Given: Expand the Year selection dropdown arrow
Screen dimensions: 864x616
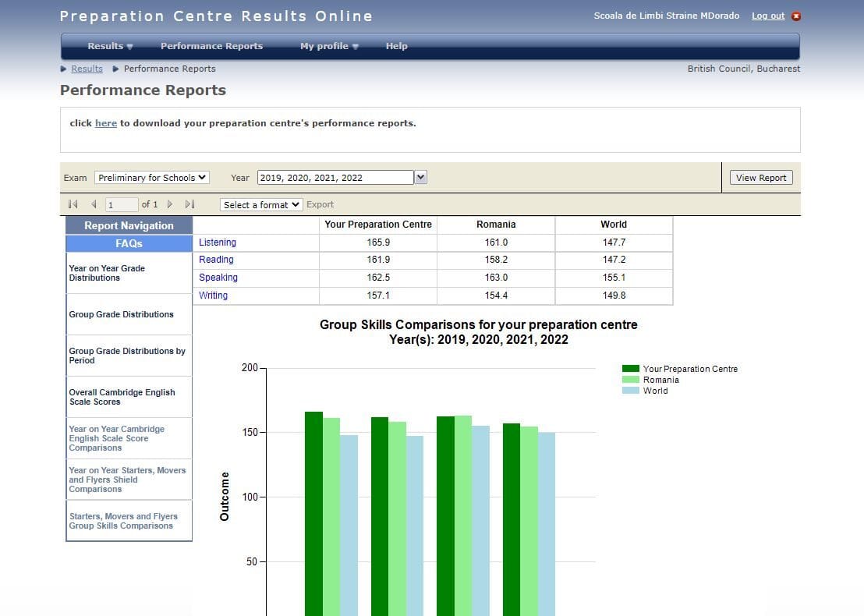Looking at the screenshot, I should [420, 178].
